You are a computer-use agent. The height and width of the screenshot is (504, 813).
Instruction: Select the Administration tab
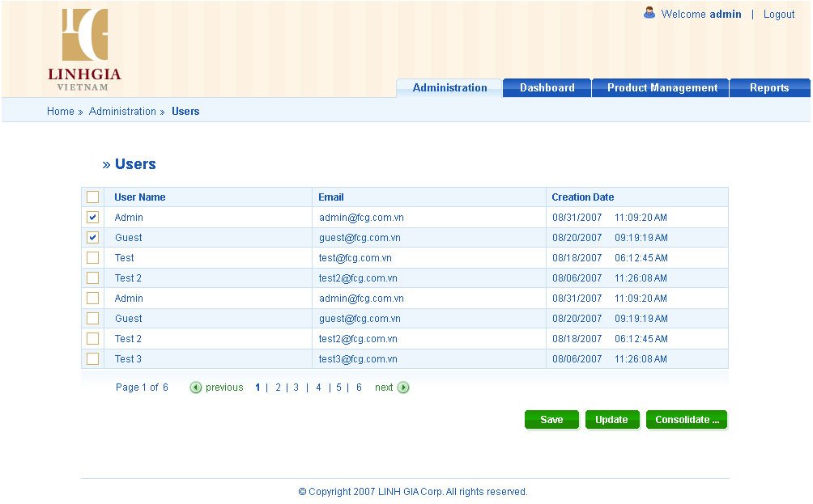(x=449, y=88)
